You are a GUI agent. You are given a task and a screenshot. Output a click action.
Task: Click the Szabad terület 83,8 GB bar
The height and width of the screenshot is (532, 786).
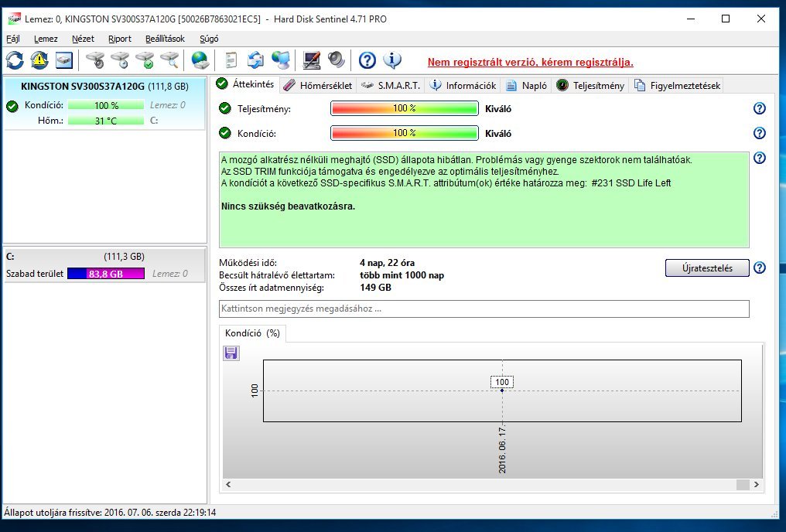tap(106, 274)
